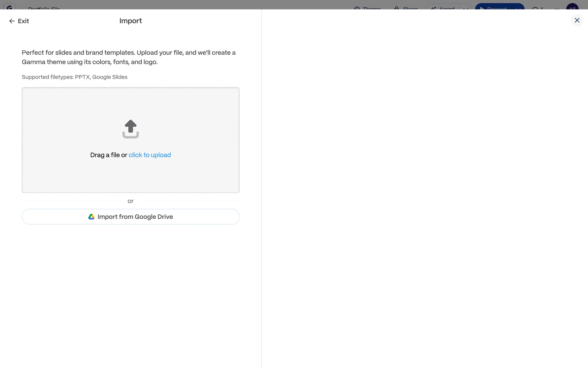Screen dimensions: 588x368
Task: Click the AS user avatar
Action: [572, 7]
